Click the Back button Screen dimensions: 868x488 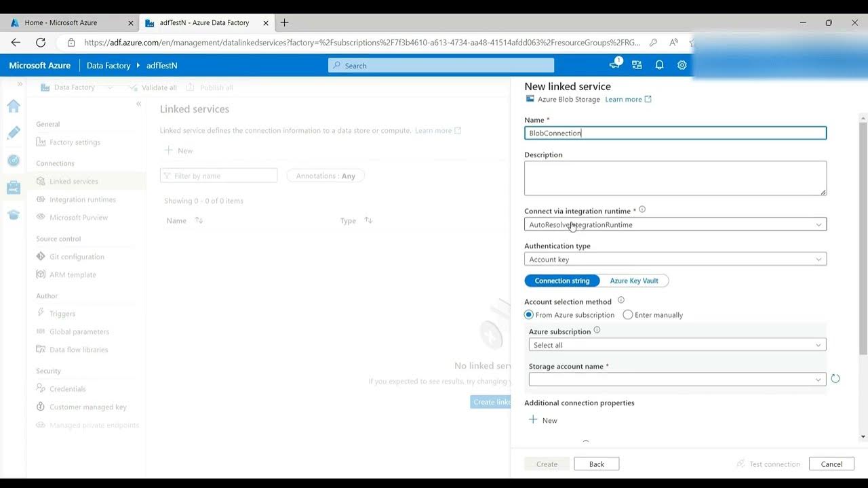597,464
